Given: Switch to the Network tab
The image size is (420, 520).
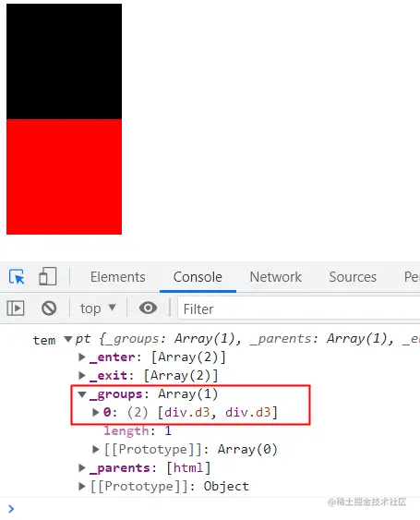Looking at the screenshot, I should click(x=276, y=277).
